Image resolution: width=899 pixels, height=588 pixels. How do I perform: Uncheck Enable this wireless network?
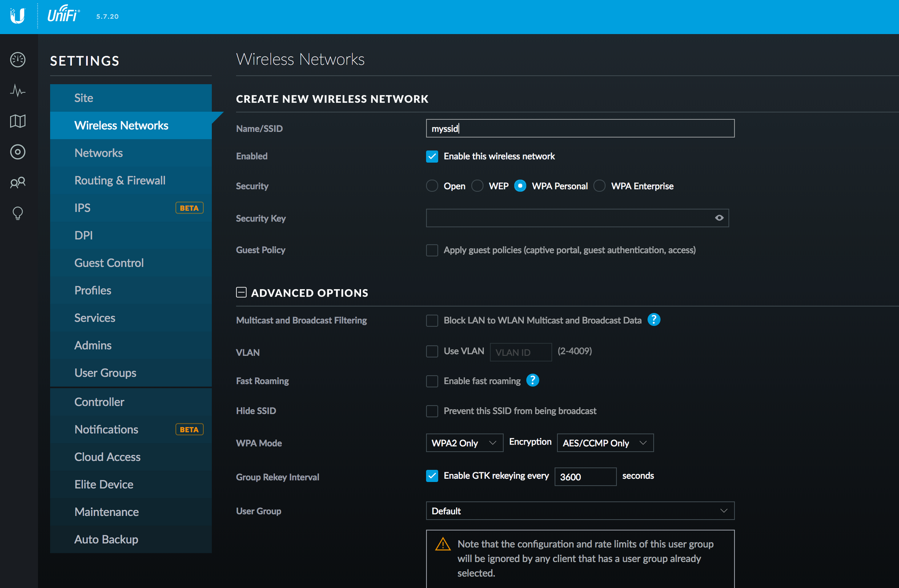[432, 156]
